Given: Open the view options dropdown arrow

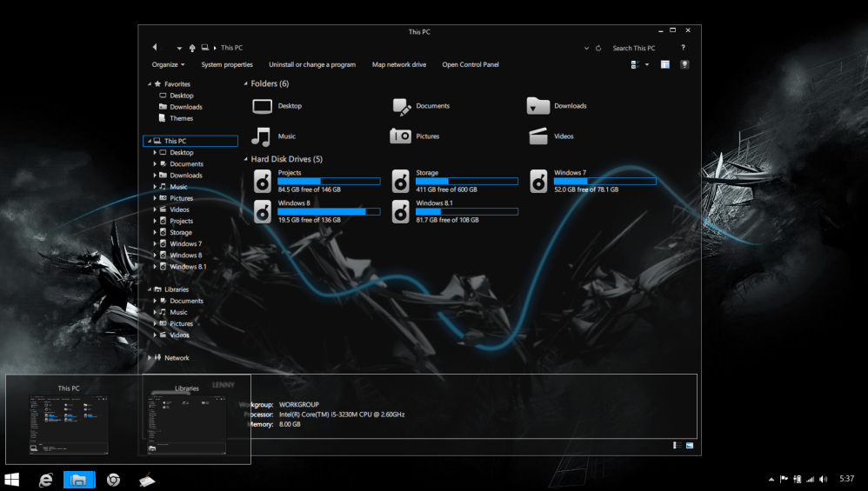Looking at the screenshot, I should 647,64.
